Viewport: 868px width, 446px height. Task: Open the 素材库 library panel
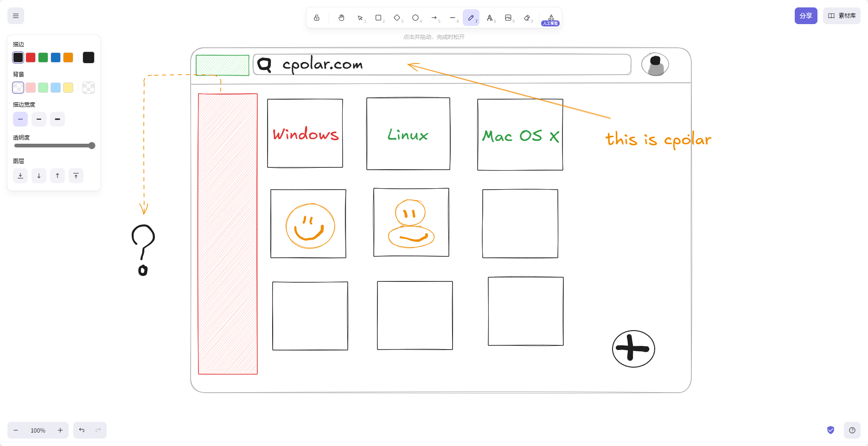[x=842, y=16]
